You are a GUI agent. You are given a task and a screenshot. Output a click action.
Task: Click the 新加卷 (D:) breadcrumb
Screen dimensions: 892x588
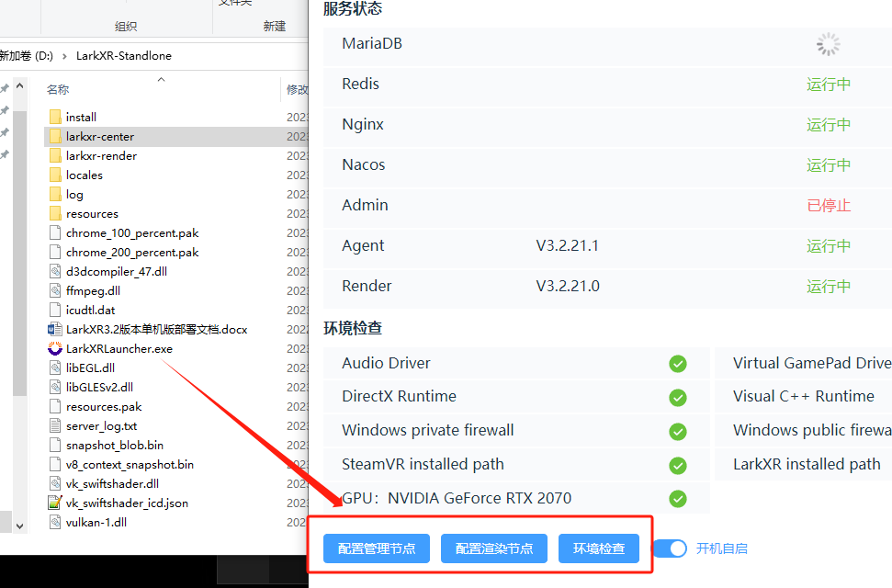[26, 56]
